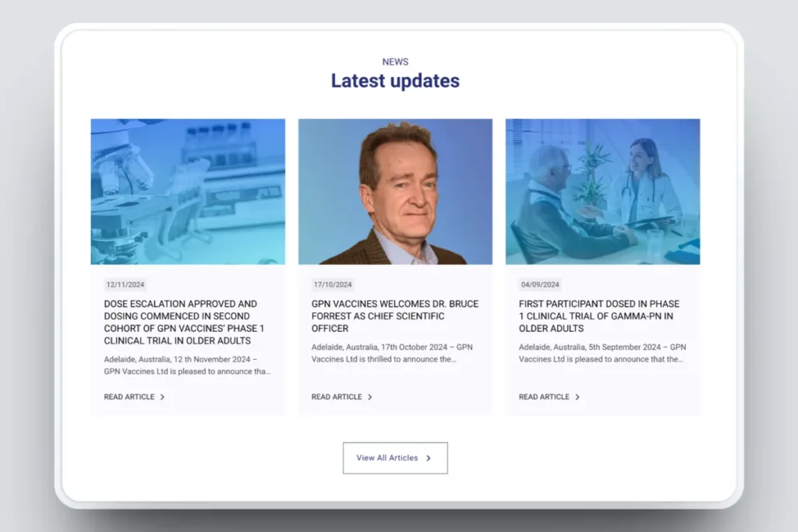Follow Read Article under the Dr. Bruce Forrest announcement
The image size is (798, 532).
tap(337, 397)
